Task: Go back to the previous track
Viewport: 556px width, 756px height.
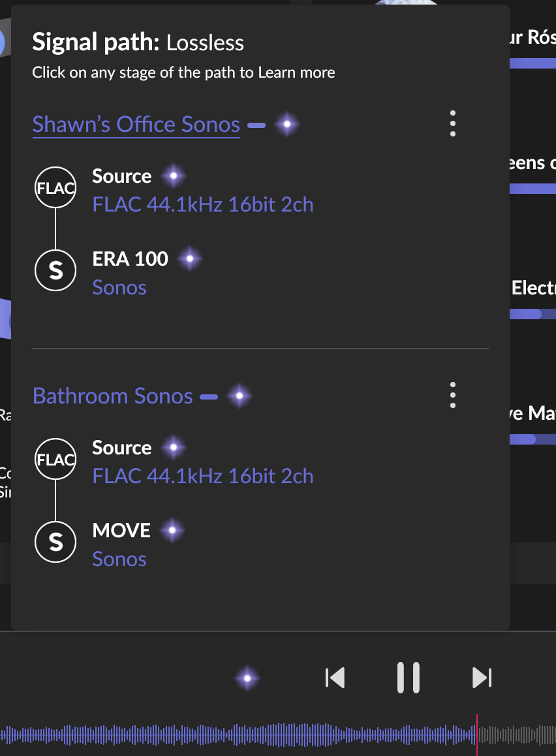Action: [x=335, y=678]
